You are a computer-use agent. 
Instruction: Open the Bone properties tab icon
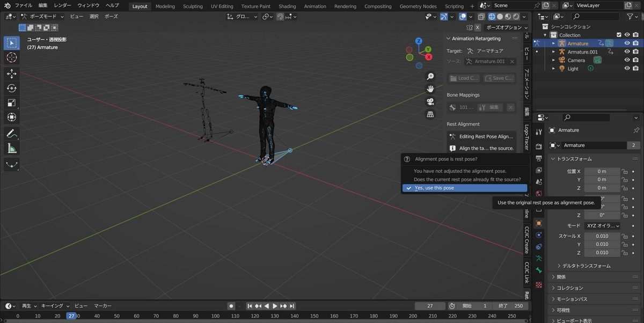pos(539,270)
